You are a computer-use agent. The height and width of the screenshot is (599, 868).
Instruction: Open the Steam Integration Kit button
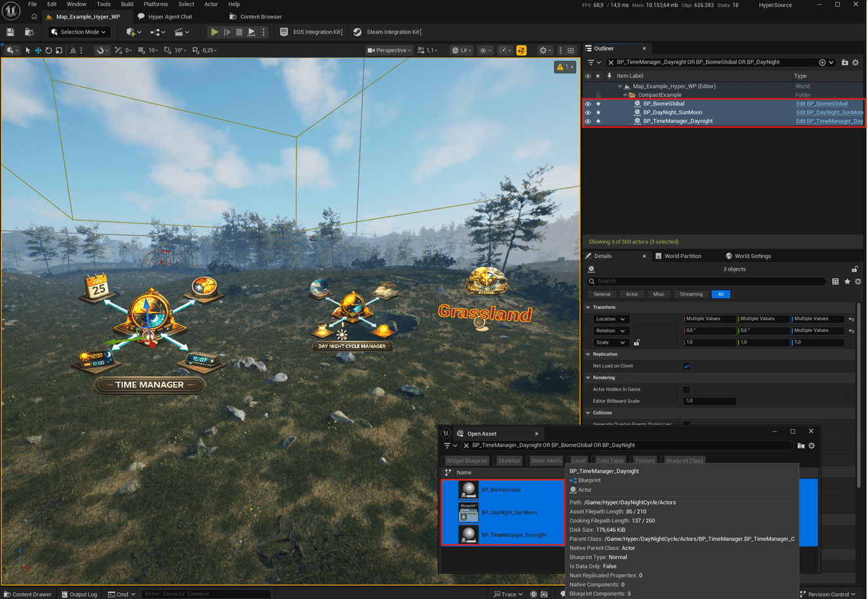(x=387, y=31)
